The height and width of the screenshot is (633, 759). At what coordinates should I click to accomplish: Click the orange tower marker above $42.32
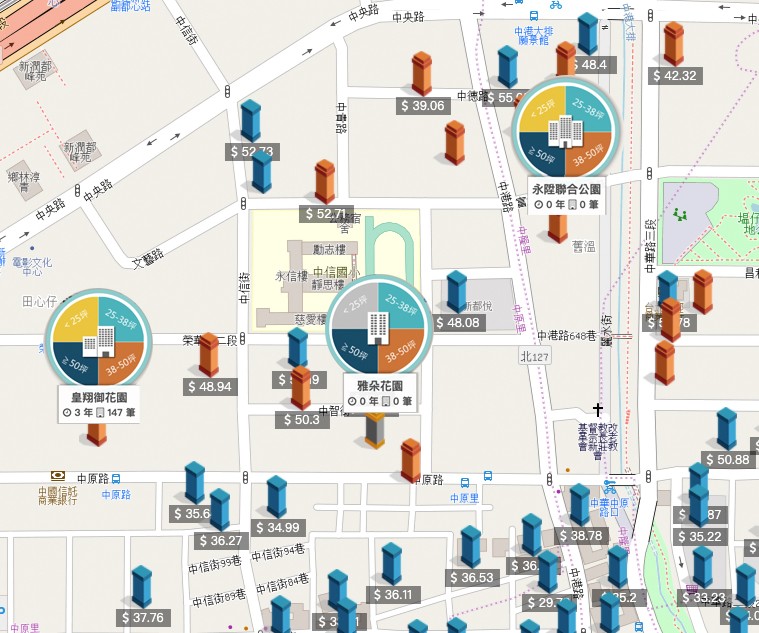click(673, 44)
